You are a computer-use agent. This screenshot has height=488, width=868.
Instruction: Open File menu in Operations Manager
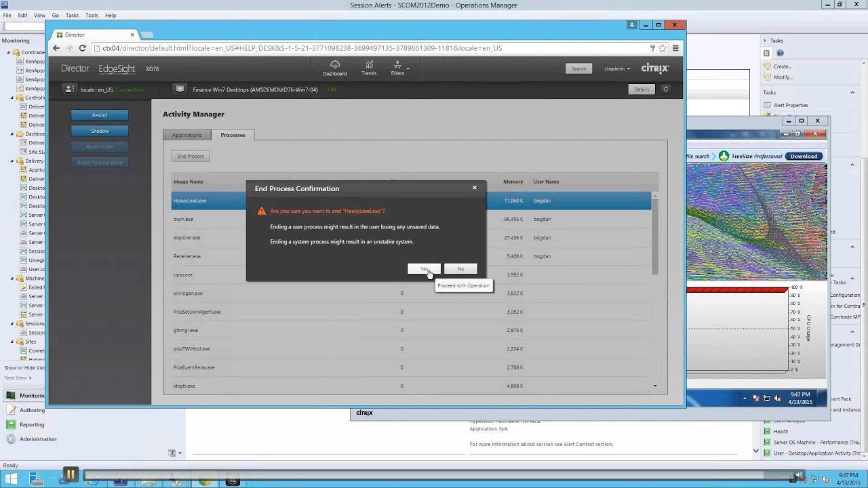click(x=7, y=15)
